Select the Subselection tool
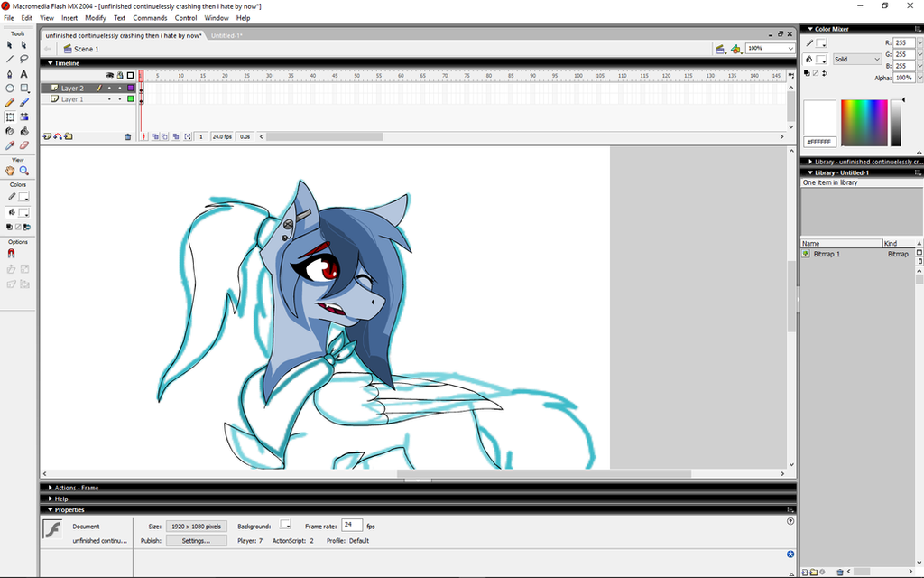The image size is (924, 578). (23, 45)
